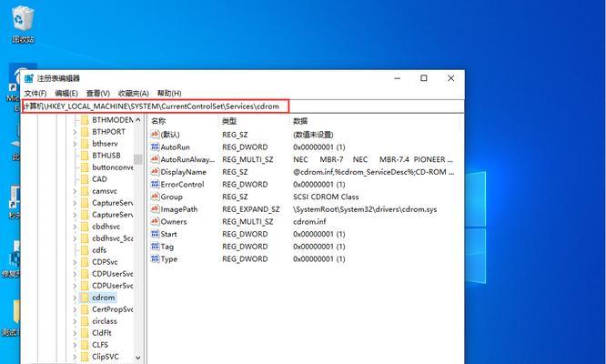Click the Registry Editor title bar icon
This screenshot has width=606, height=364.
pyautogui.click(x=29, y=78)
